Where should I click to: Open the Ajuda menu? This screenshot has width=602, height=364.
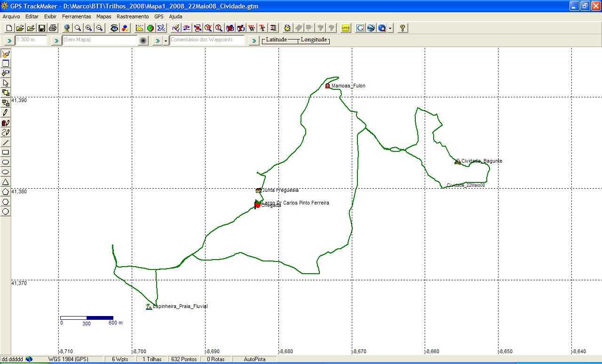pos(175,16)
